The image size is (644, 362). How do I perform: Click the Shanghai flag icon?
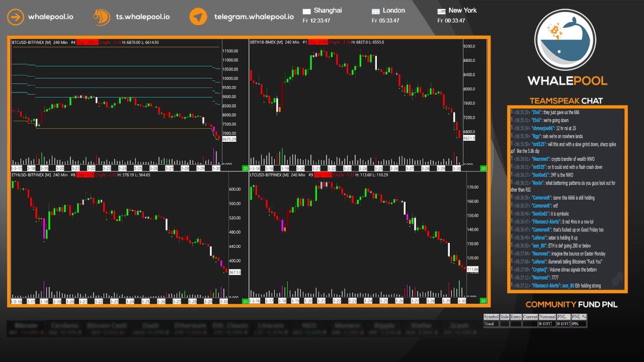[307, 11]
